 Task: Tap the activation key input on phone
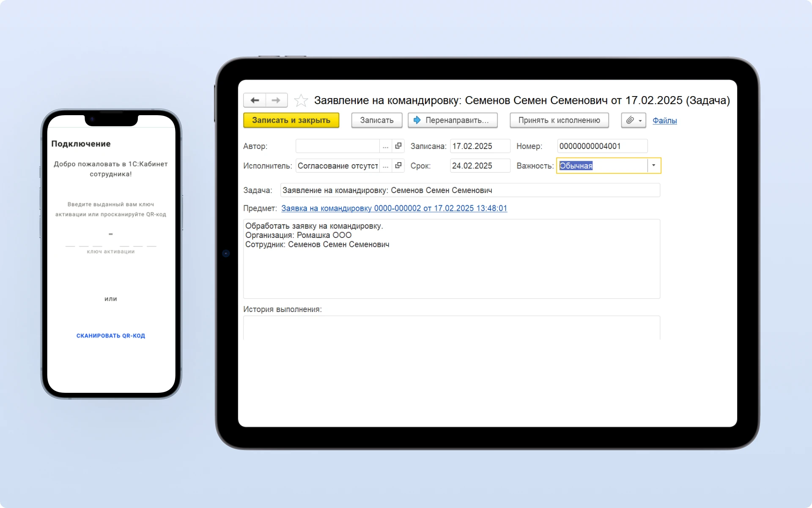(x=111, y=241)
